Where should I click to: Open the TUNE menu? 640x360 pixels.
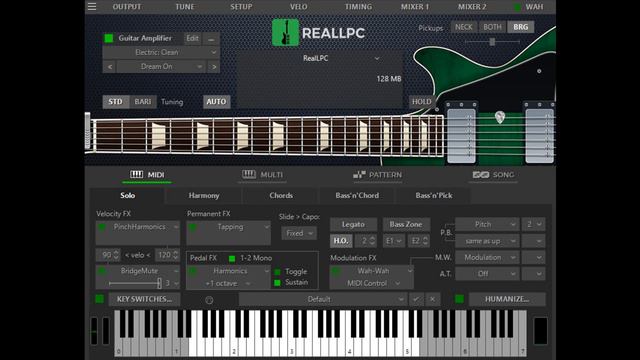coord(184,7)
